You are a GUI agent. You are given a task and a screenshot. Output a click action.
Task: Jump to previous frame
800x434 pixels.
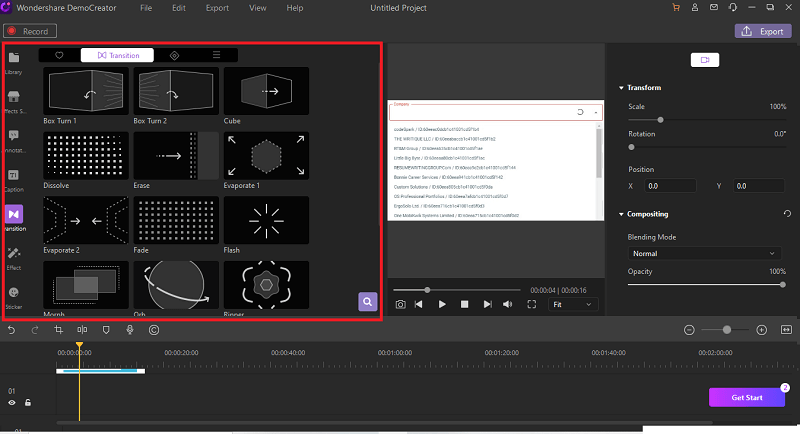point(418,304)
